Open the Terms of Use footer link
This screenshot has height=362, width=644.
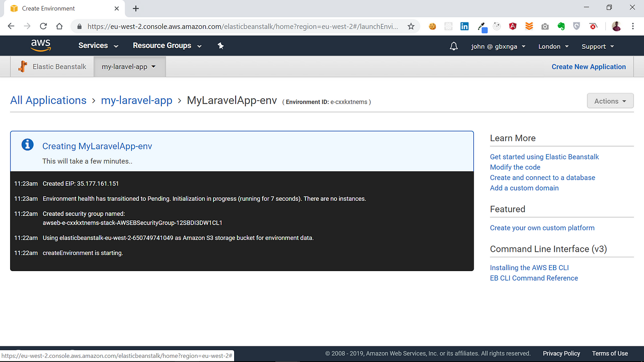[x=609, y=353]
